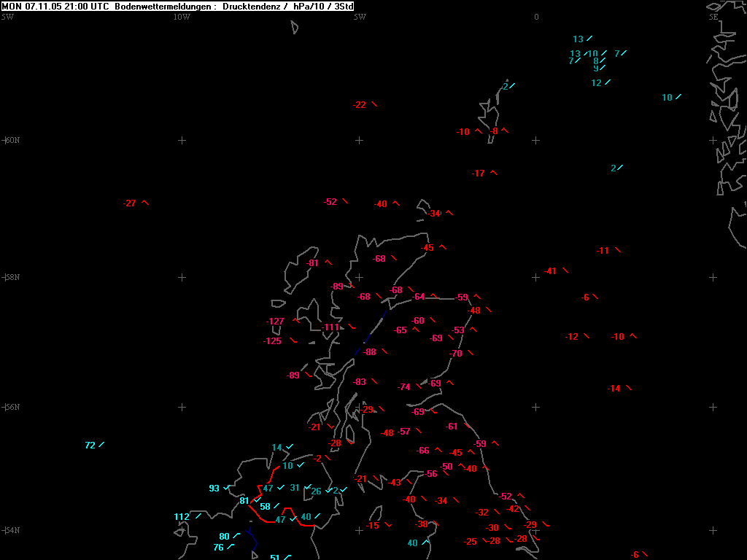Select the tendency marker beside value 72
Screen dimensions: 747x560
pyautogui.click(x=101, y=445)
